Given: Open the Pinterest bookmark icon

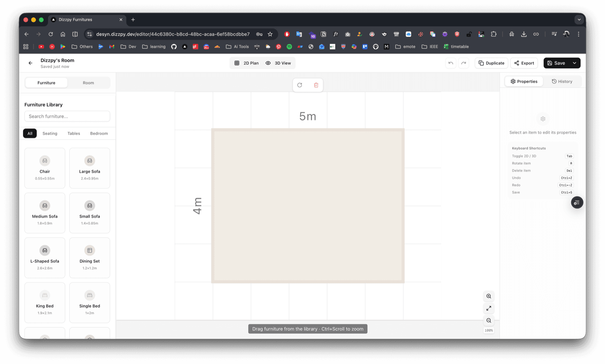Looking at the screenshot, I should coord(278,46).
